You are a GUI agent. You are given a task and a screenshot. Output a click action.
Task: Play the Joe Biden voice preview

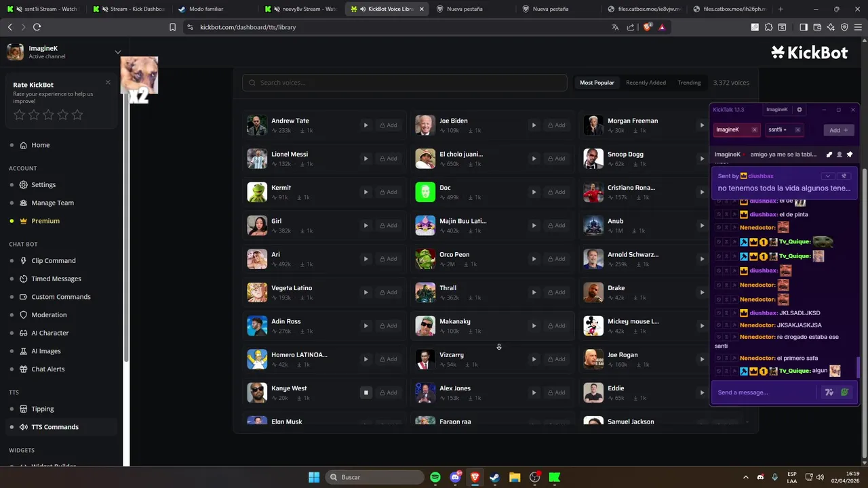(x=534, y=125)
